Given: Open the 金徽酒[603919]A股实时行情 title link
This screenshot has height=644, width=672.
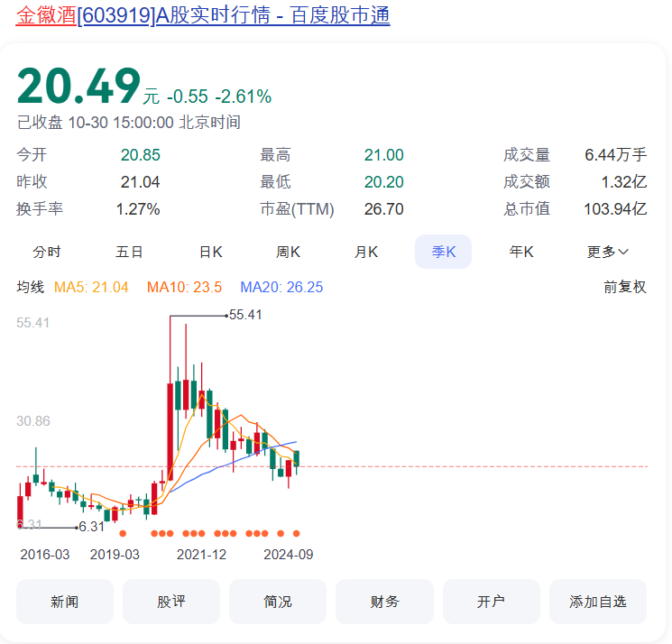Looking at the screenshot, I should pyautogui.click(x=203, y=15).
